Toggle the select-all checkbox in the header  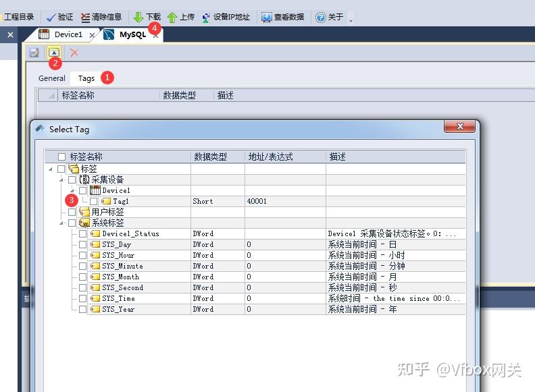click(x=61, y=157)
